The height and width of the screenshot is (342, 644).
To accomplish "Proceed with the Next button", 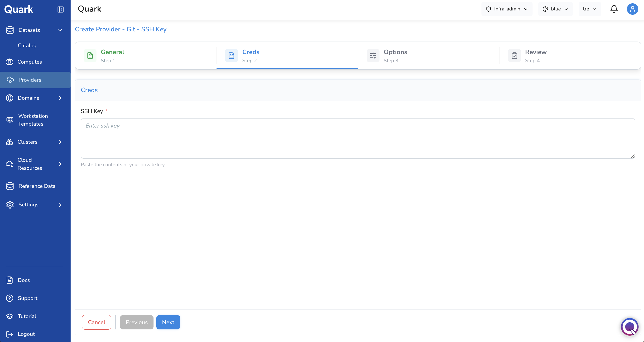I will [168, 322].
